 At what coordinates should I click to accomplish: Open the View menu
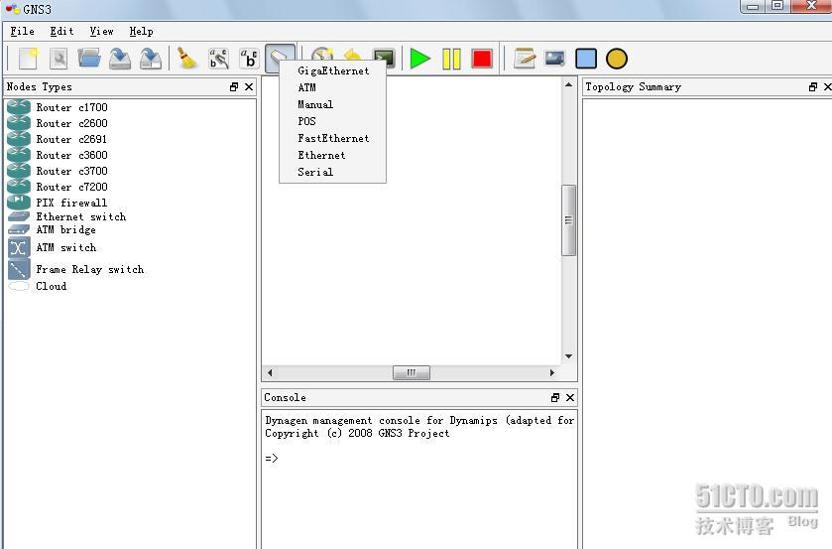101,31
